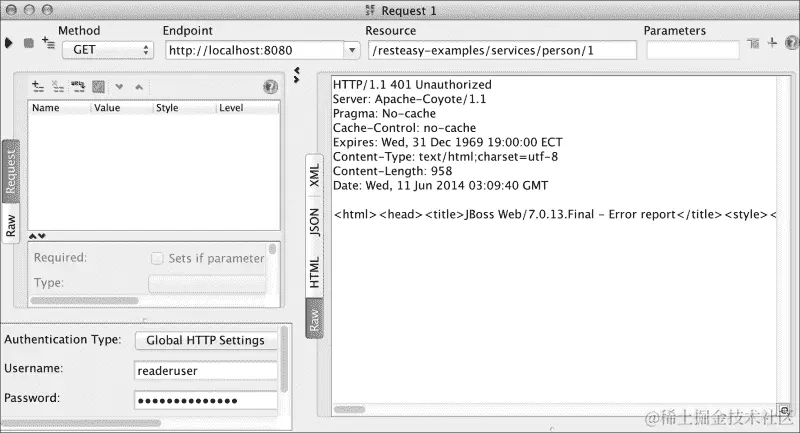Click the 'HTTP/1.1 401 Unauthorized' response line
Image resolution: width=800 pixels, height=433 pixels.
412,85
